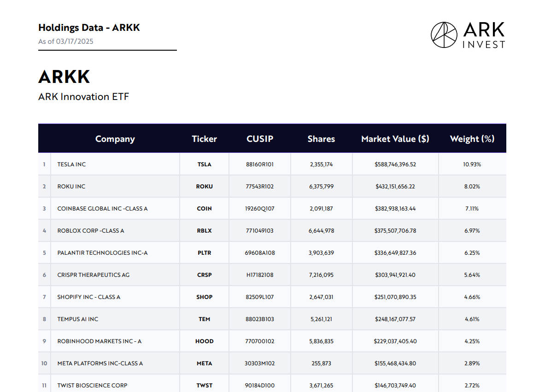Click the ARKK fund title heading
The width and height of the screenshot is (545, 392).
pos(64,76)
